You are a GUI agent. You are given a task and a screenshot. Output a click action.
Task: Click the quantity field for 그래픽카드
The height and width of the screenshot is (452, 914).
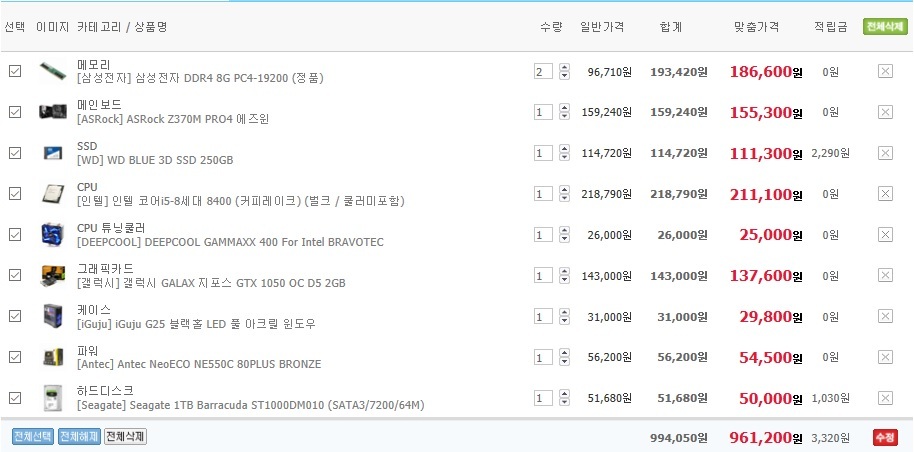coord(543,275)
